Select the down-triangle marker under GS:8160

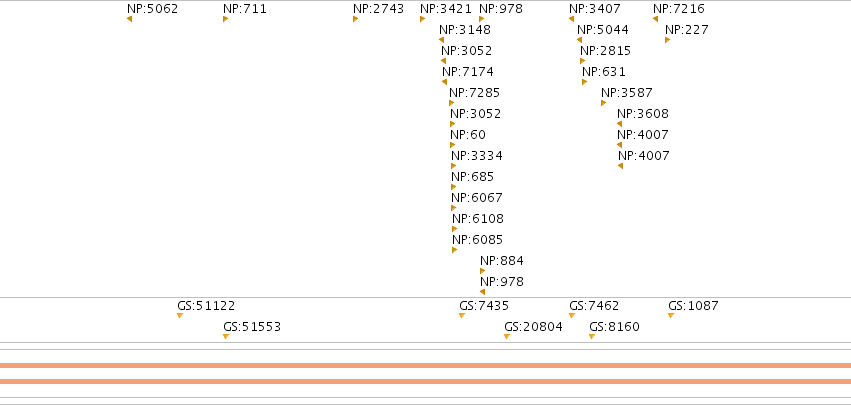tap(592, 337)
